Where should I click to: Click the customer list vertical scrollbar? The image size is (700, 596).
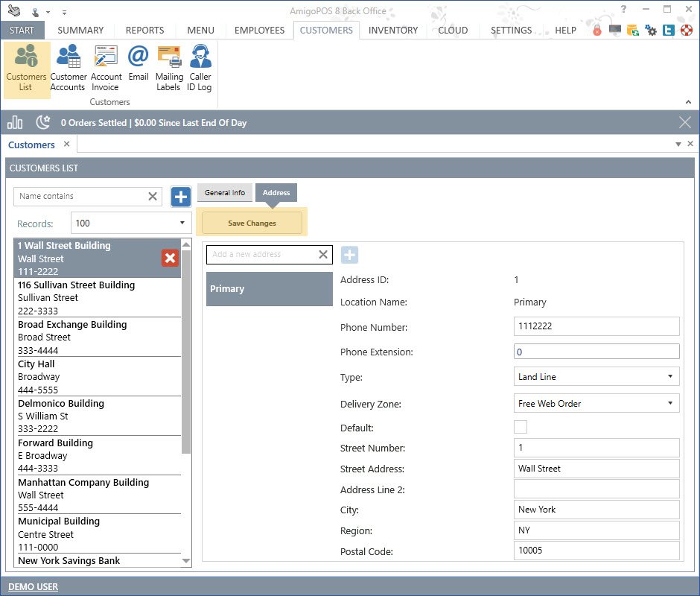coord(186,350)
